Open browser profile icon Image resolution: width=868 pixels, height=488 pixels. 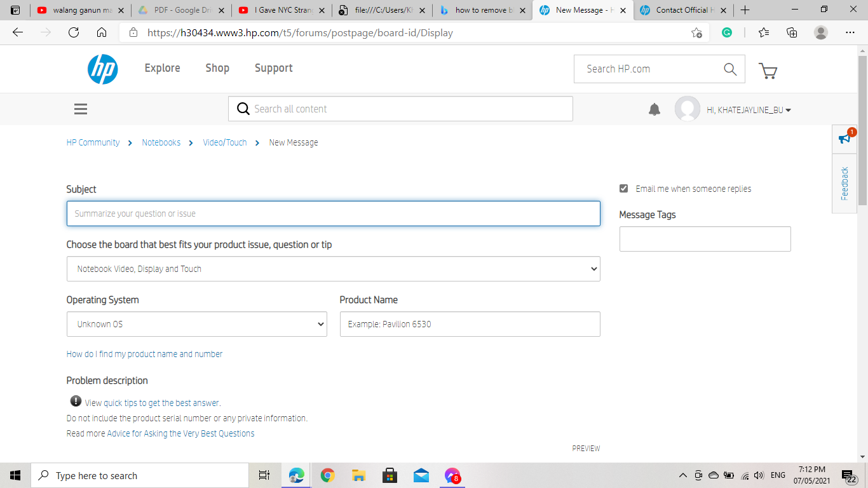coord(821,32)
